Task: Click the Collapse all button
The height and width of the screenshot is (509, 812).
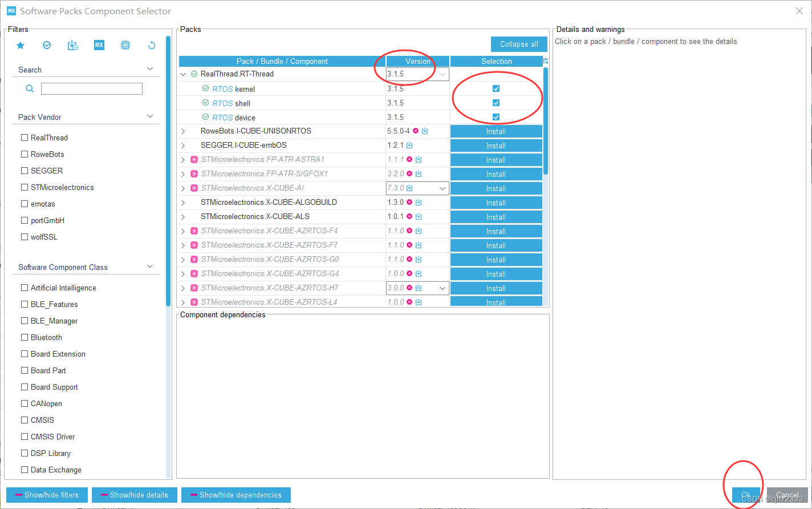Action: 519,45
